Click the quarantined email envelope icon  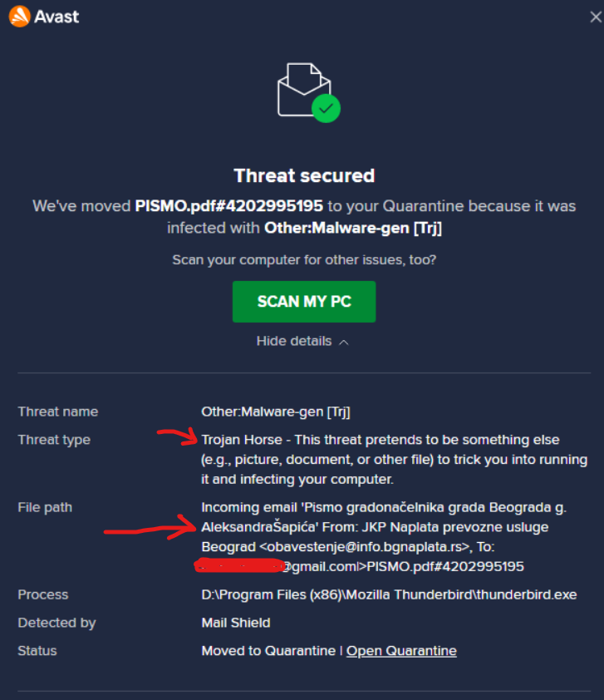tap(304, 90)
